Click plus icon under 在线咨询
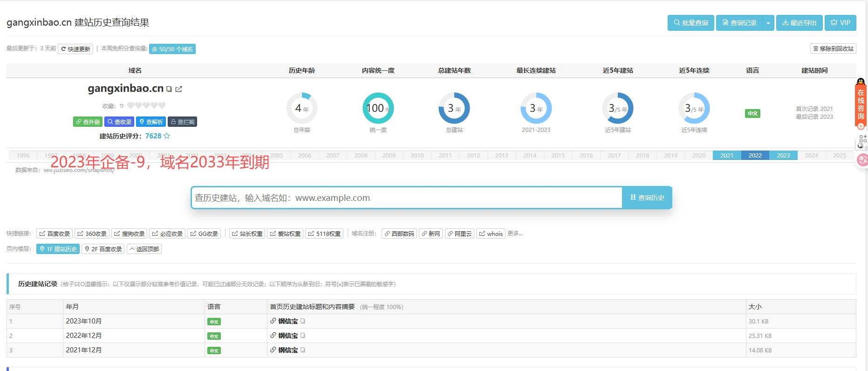Image resolution: width=868 pixels, height=371 pixels. tap(861, 126)
